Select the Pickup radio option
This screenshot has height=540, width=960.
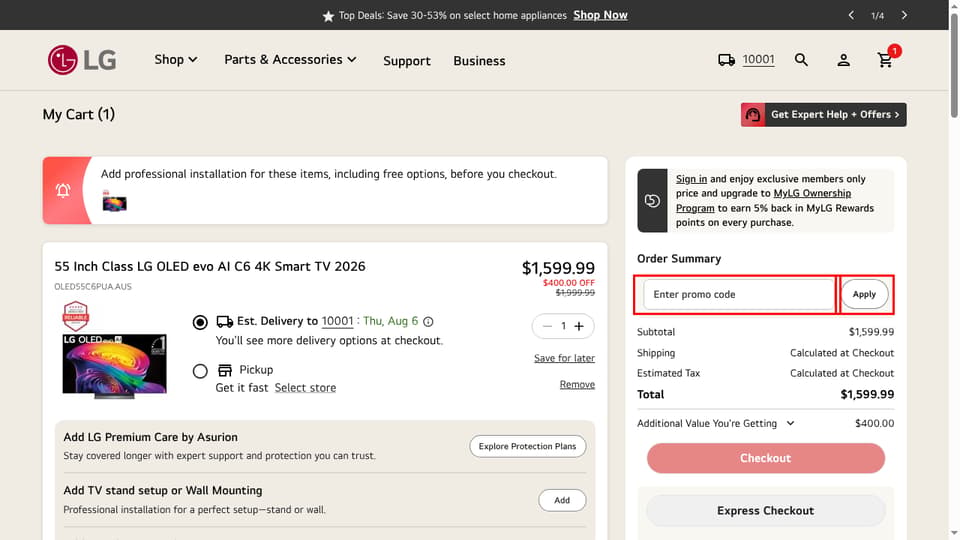[x=200, y=371]
